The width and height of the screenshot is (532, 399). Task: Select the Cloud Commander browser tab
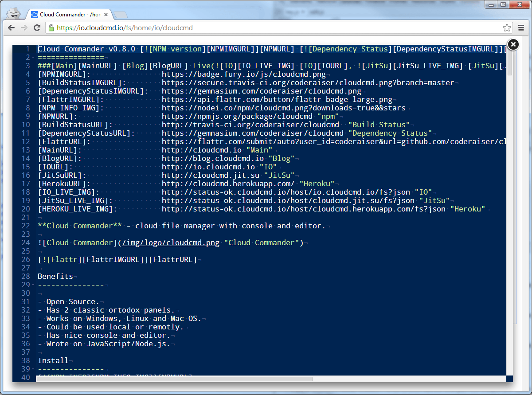click(x=66, y=15)
